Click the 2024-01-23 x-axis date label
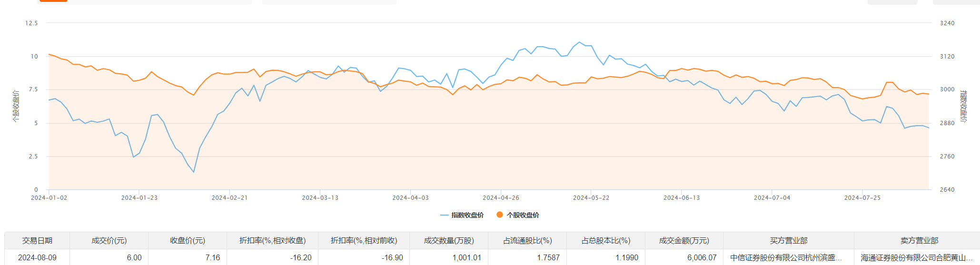This screenshot has height=265, width=980. click(139, 198)
